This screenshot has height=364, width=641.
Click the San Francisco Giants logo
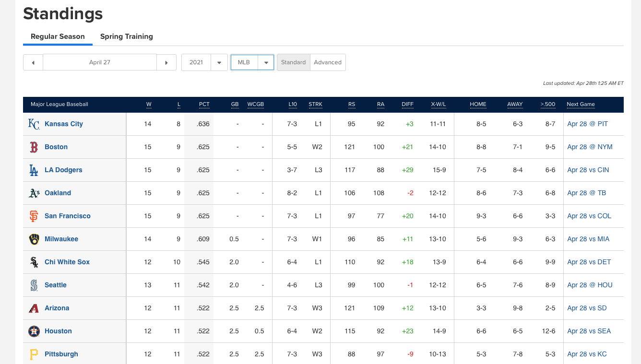coord(34,216)
